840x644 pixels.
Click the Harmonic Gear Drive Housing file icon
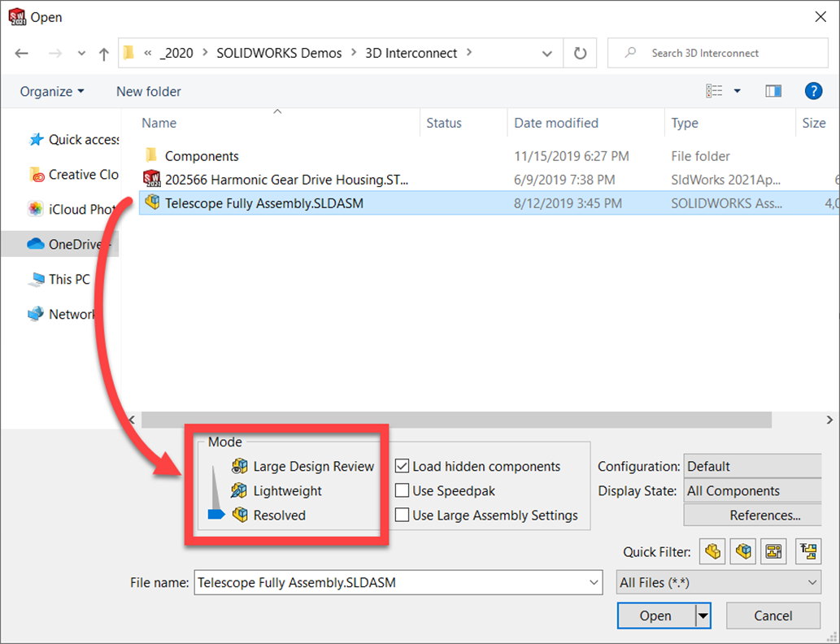[151, 178]
